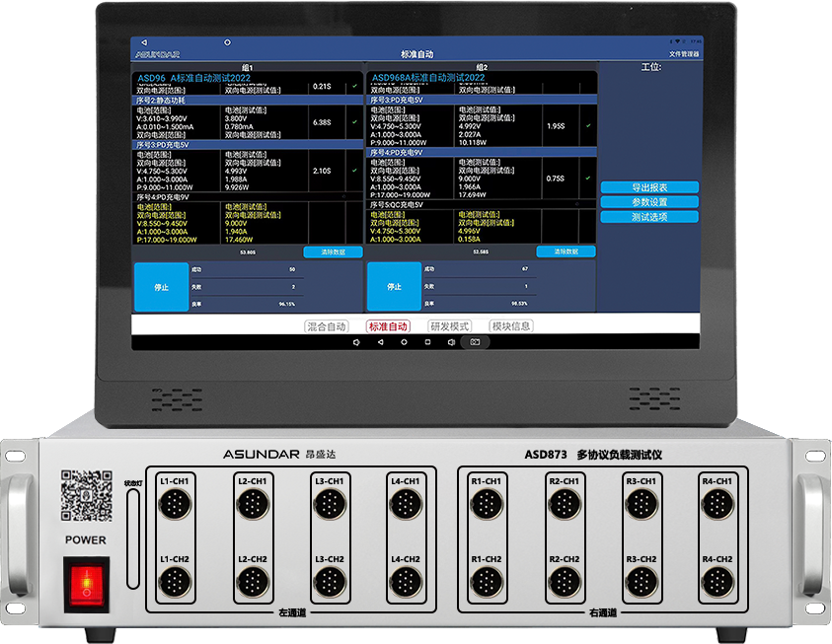Select 序号4:PD充电9V header in group 2
The width and height of the screenshot is (832, 644).
[482, 152]
